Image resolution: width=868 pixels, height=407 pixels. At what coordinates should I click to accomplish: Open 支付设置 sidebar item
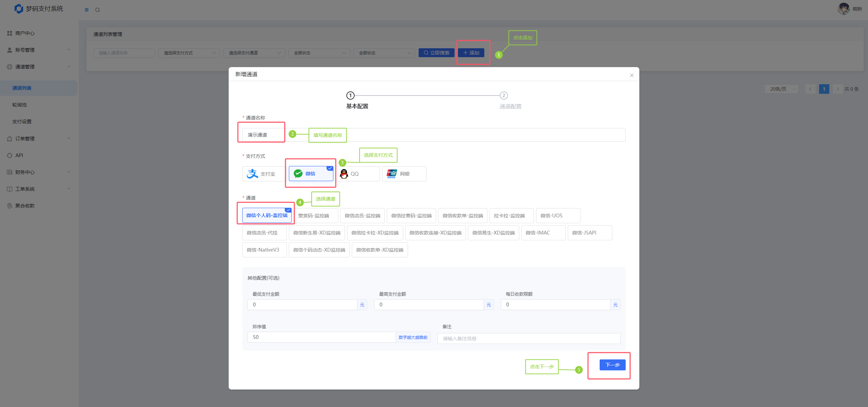[x=22, y=122]
